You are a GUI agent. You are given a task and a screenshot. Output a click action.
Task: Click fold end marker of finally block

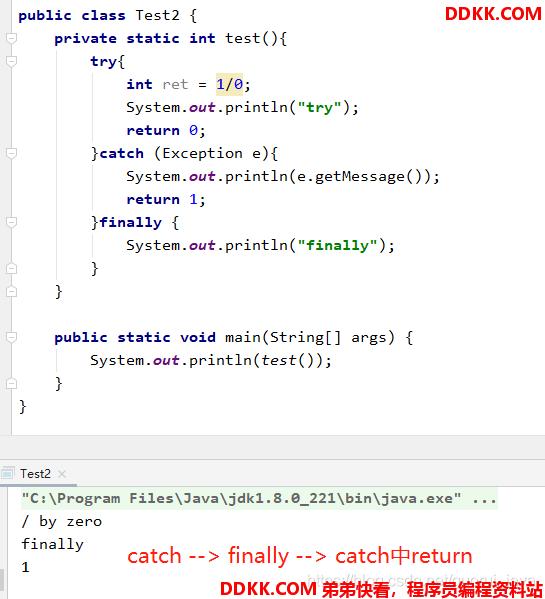click(11, 269)
